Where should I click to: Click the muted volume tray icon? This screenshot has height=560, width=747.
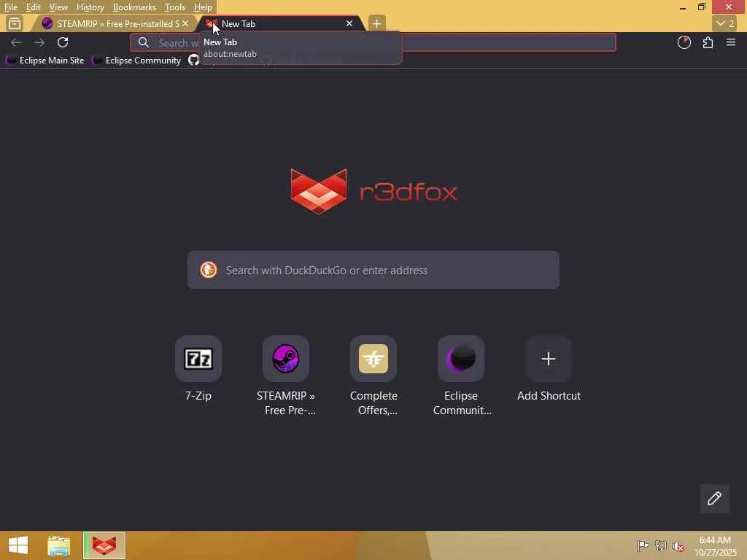coord(678,546)
